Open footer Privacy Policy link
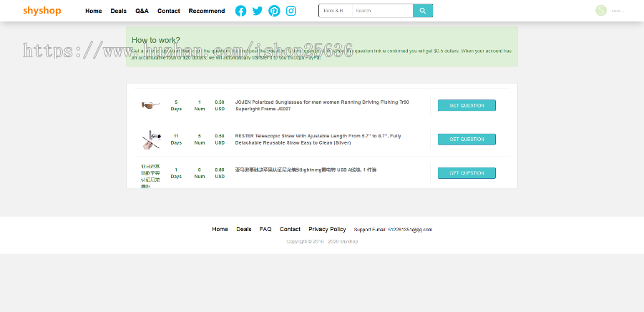 327,229
